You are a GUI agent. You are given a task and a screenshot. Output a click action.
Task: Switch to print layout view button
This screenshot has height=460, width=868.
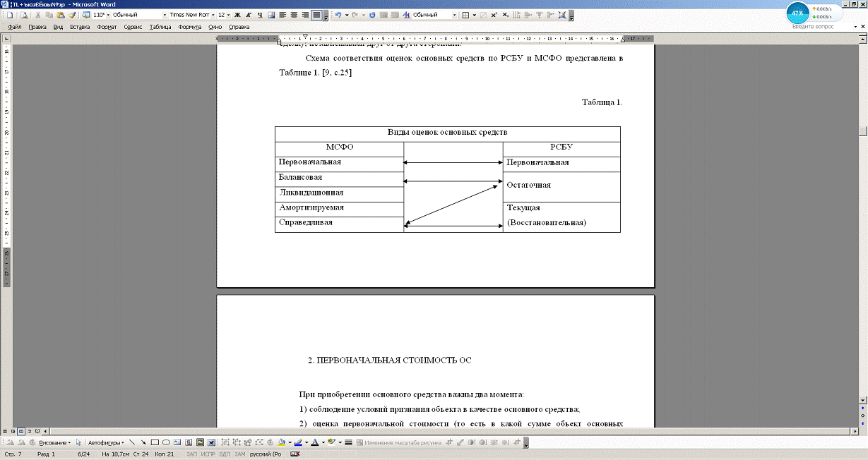click(x=21, y=430)
